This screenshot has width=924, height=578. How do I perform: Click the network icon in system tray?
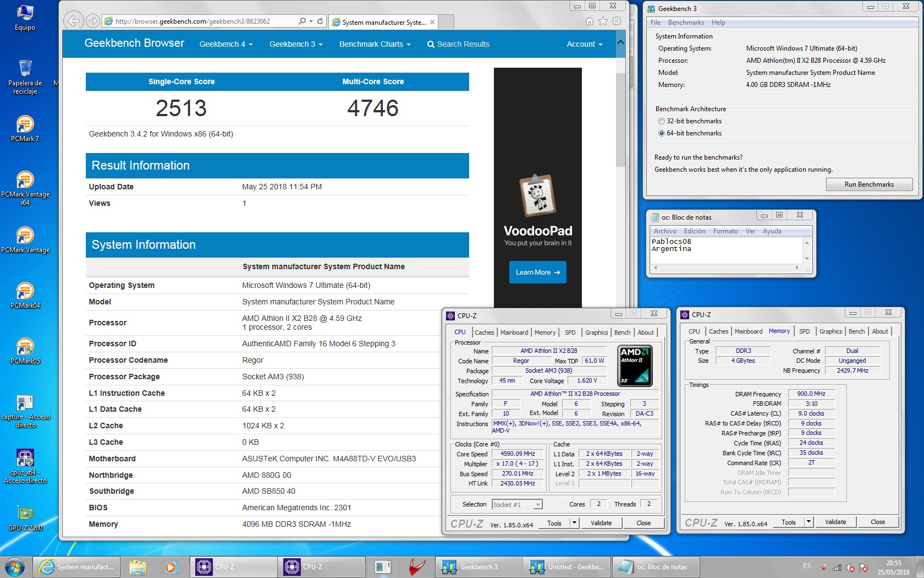tap(837, 568)
